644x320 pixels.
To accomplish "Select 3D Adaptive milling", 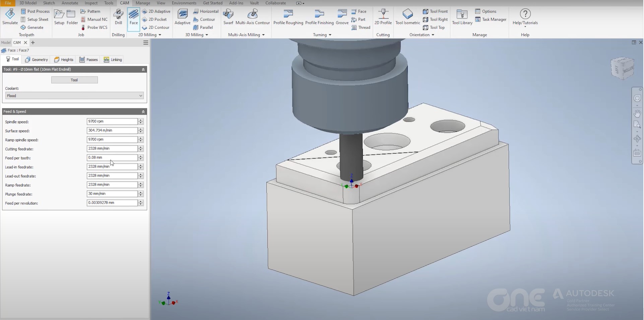I will pos(182,17).
